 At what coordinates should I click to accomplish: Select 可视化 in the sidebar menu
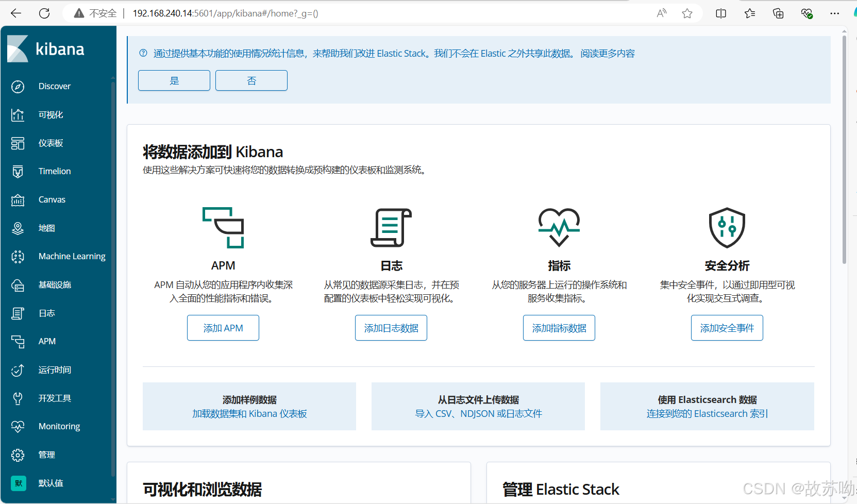point(51,115)
